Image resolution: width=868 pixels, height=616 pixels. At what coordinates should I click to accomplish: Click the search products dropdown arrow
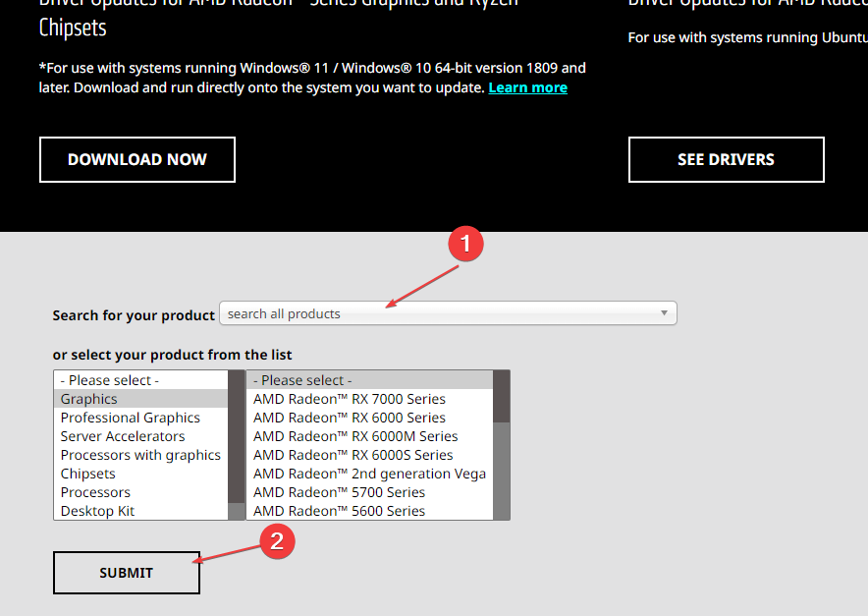(x=664, y=313)
